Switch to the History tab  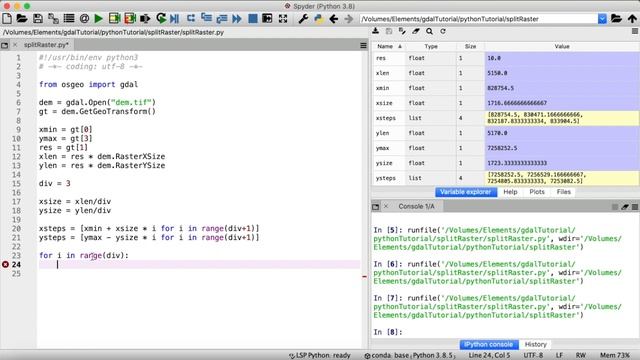(536, 344)
